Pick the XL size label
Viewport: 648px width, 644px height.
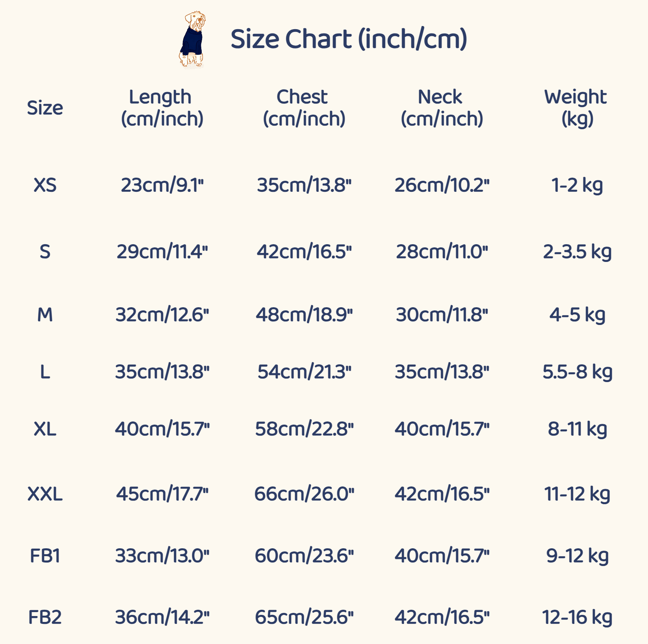[45, 429]
